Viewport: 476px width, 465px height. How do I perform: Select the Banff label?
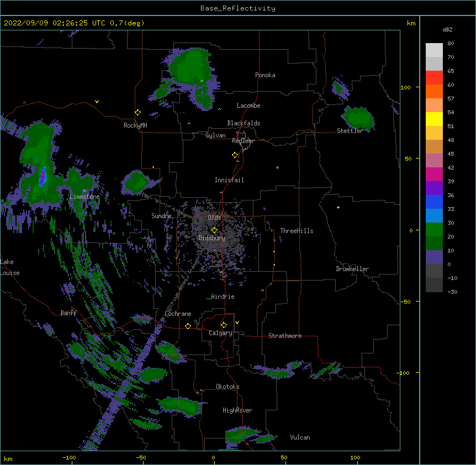68,313
